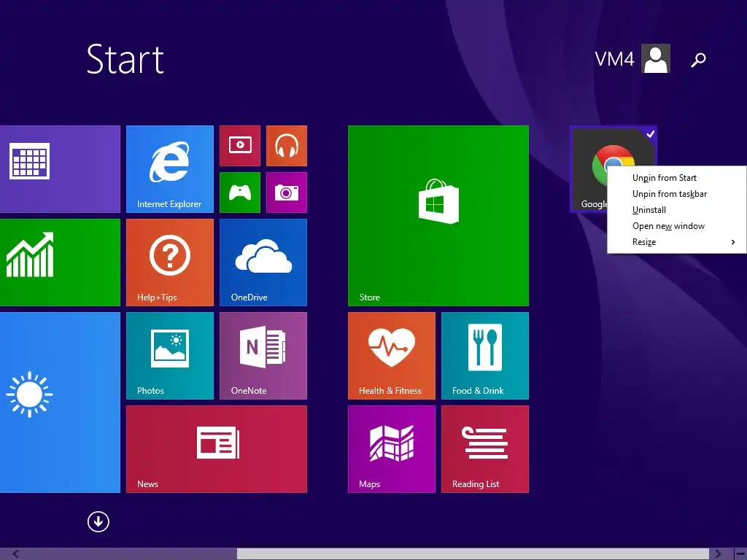Open the Calendar tile

pos(60,169)
